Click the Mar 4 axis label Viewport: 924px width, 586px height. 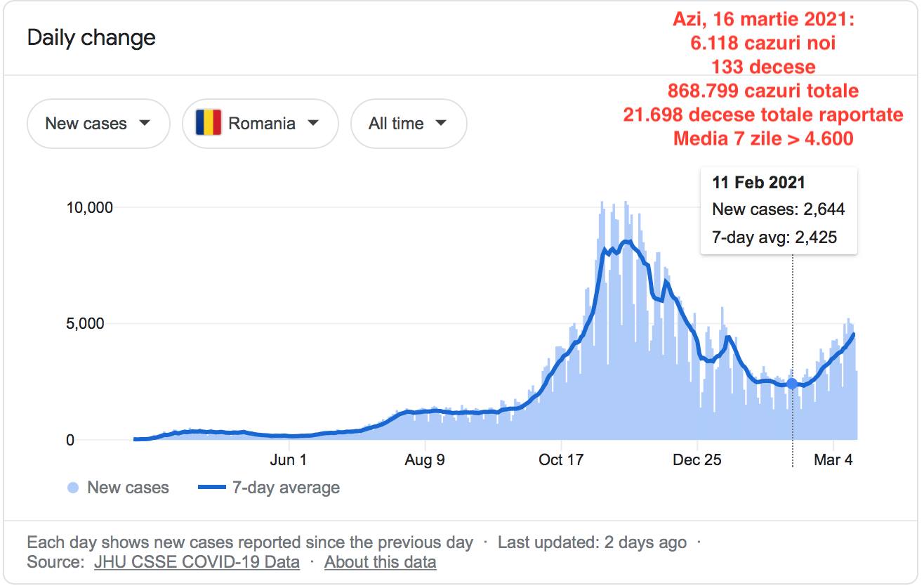833,460
